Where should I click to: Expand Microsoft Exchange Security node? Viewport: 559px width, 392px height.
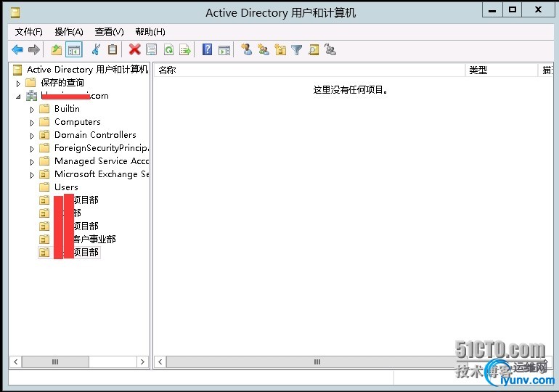(x=32, y=175)
